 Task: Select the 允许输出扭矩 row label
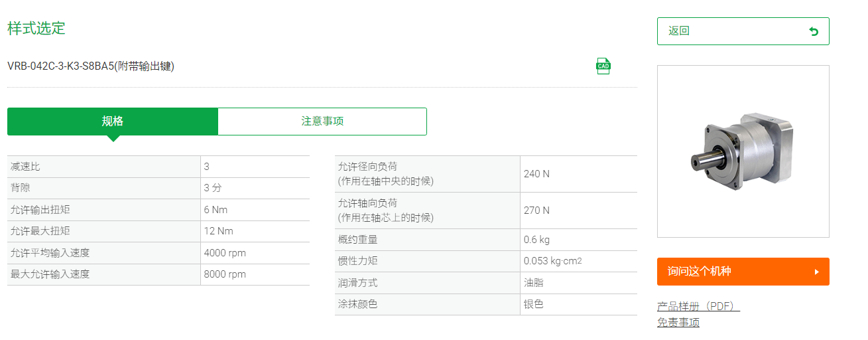coord(40,210)
